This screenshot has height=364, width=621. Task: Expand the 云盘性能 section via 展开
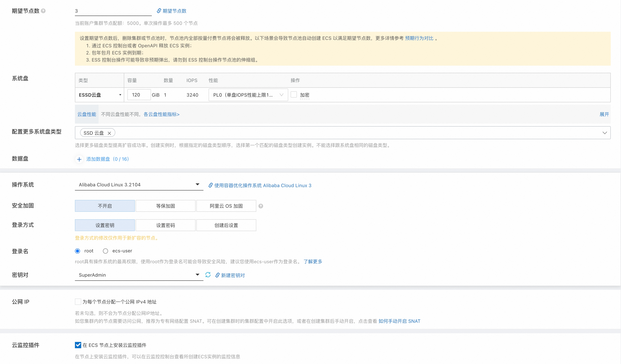604,114
